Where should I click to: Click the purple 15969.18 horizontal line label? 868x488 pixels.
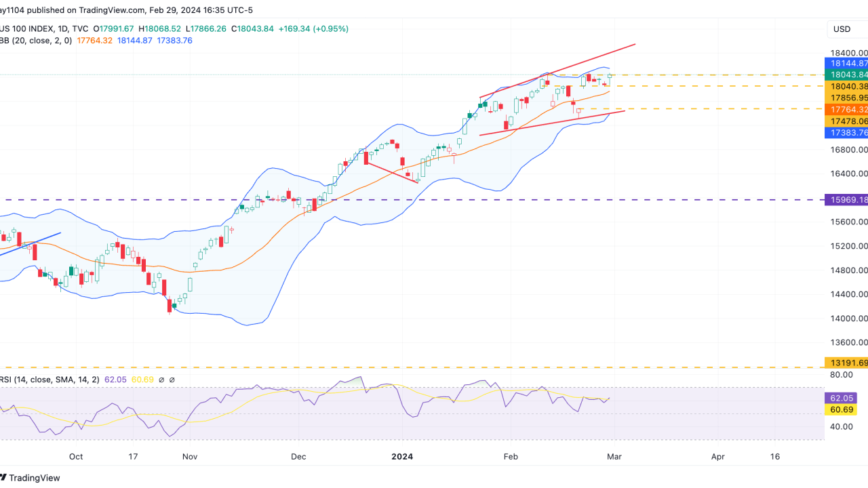click(846, 200)
